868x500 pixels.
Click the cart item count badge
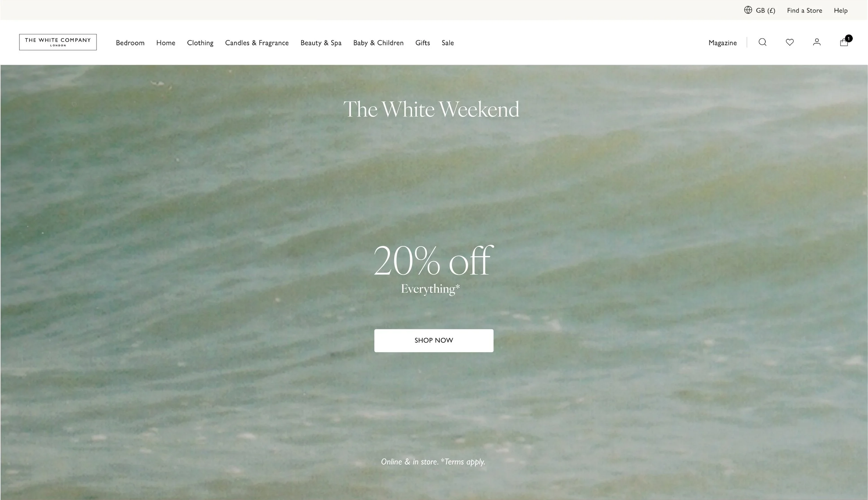click(x=849, y=38)
